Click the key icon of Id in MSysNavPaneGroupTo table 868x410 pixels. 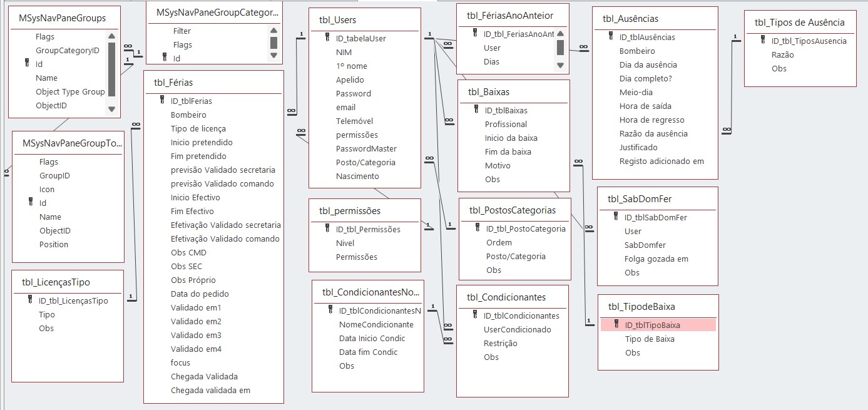[x=31, y=202]
